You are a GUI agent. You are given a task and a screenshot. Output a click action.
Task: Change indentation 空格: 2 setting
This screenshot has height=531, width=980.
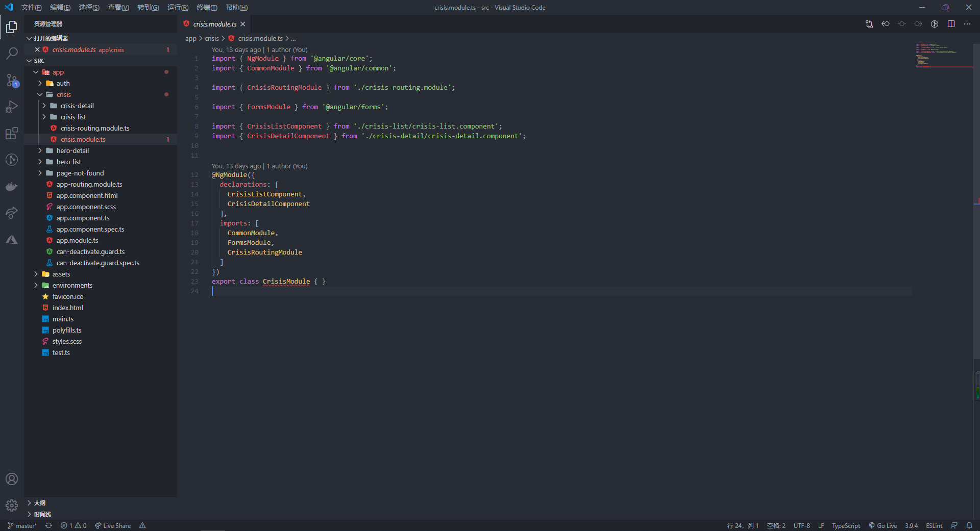coord(776,525)
